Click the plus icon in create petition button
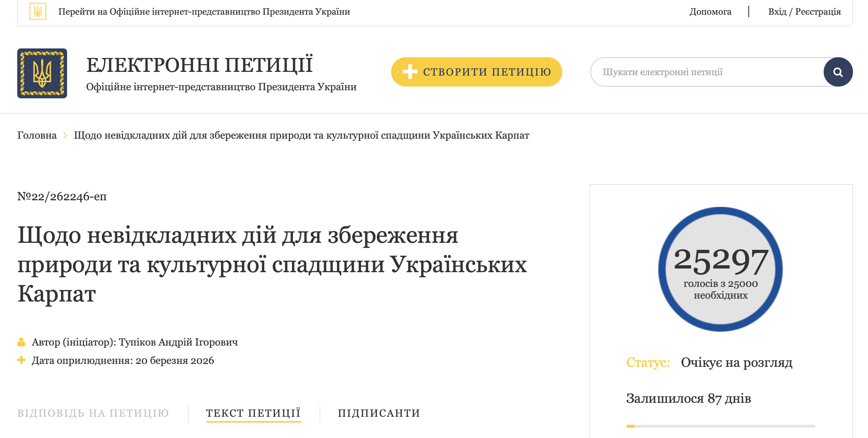Viewport: 868px width, 438px height. point(410,72)
